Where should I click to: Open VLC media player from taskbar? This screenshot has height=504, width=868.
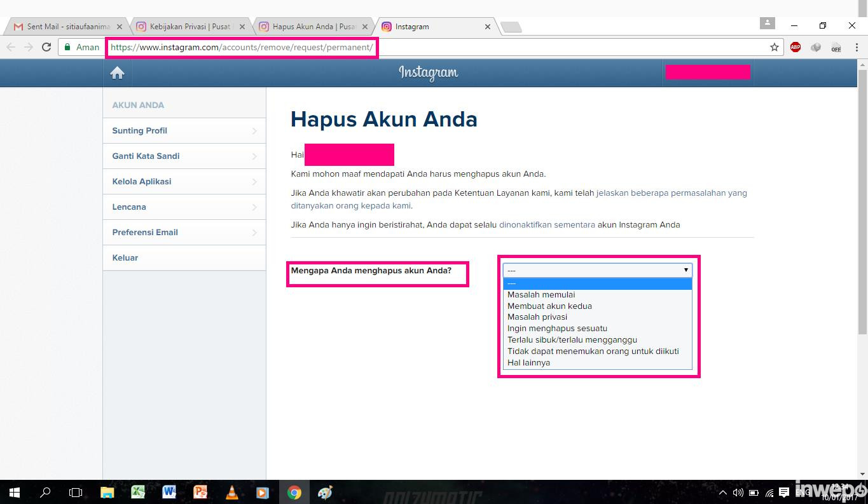pos(231,493)
